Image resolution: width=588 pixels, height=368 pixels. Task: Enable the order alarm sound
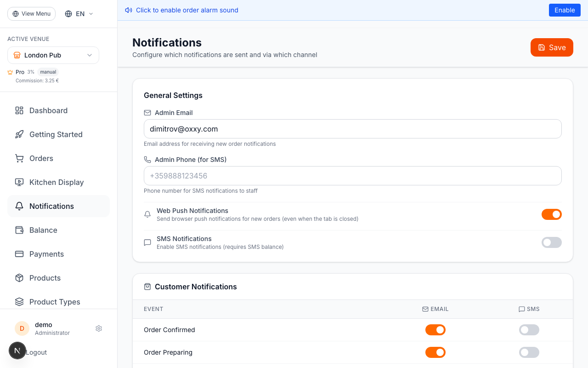[x=565, y=10]
